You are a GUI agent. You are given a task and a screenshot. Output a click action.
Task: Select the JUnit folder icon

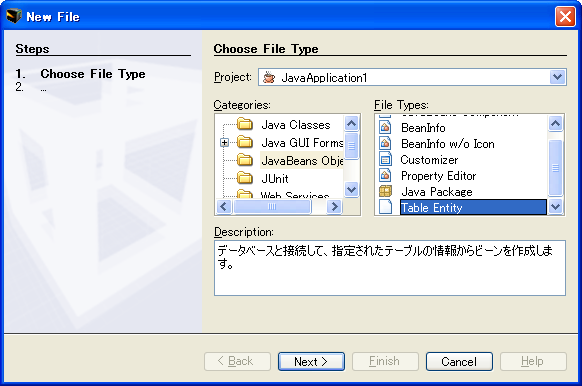tap(245, 178)
